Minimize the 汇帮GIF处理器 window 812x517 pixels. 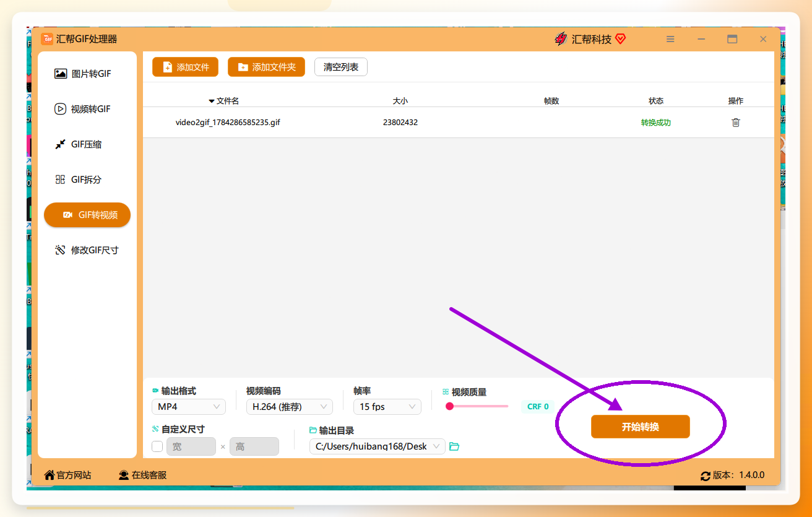701,39
